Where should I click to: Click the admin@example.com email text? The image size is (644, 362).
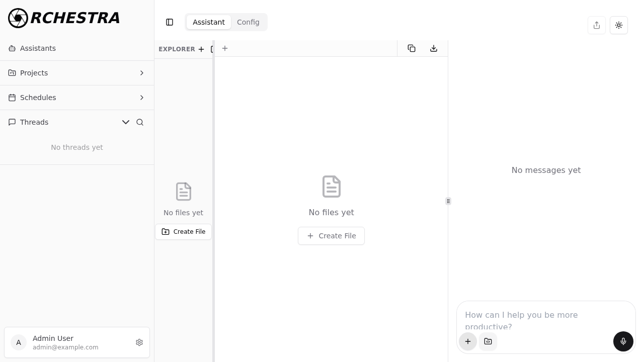(x=65, y=347)
